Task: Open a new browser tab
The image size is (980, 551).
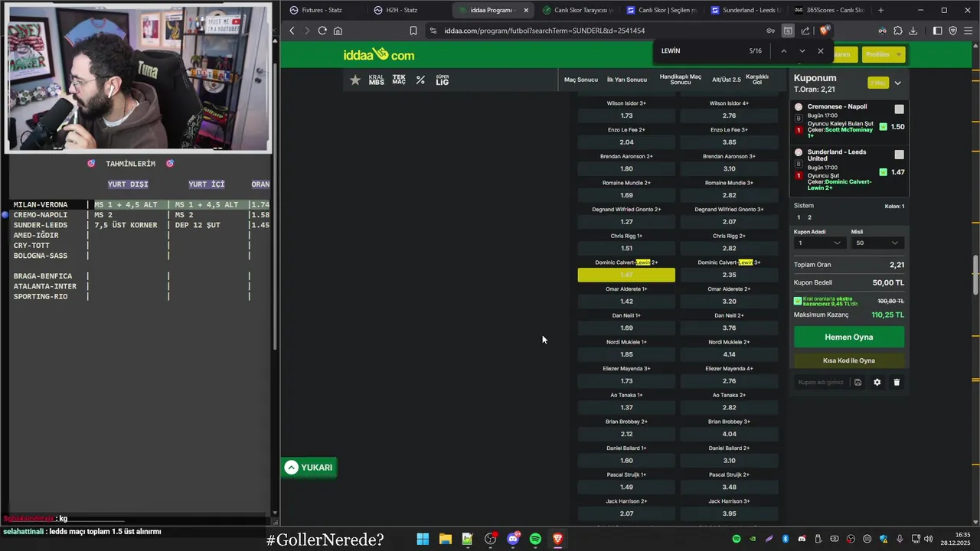Action: pos(880,10)
